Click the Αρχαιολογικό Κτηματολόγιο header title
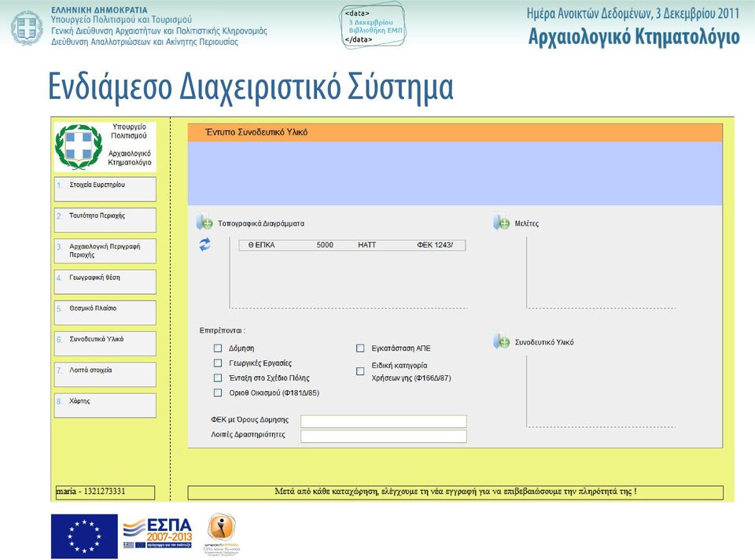Image resolution: width=755 pixels, height=560 pixels. coord(634,37)
